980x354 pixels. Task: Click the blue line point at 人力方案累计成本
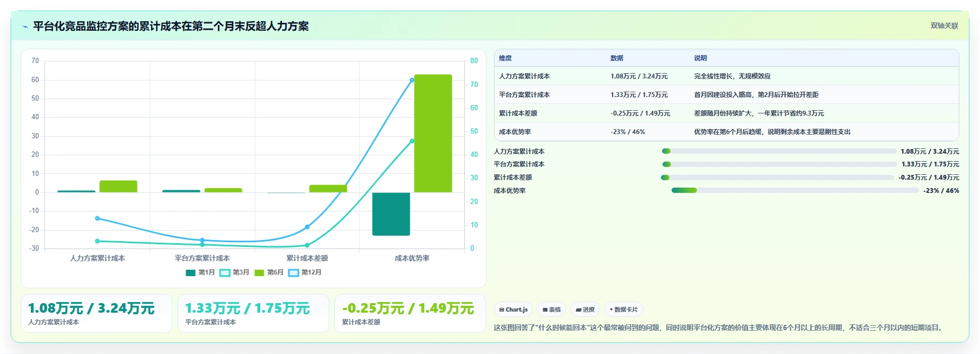98,218
